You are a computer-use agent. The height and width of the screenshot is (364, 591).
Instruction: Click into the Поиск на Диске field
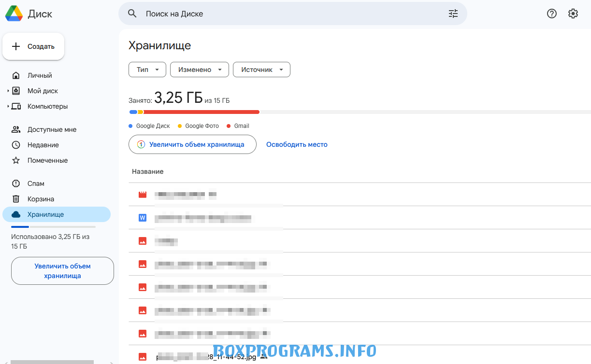pos(290,14)
